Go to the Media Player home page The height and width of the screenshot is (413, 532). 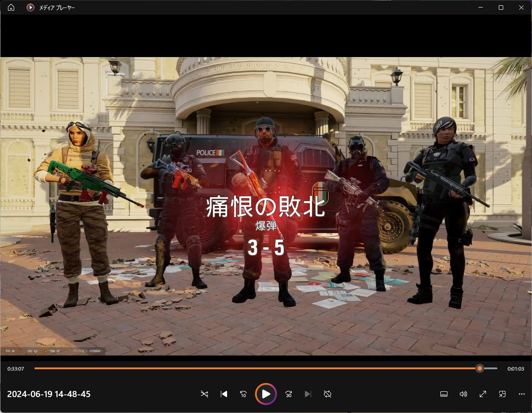click(x=11, y=8)
